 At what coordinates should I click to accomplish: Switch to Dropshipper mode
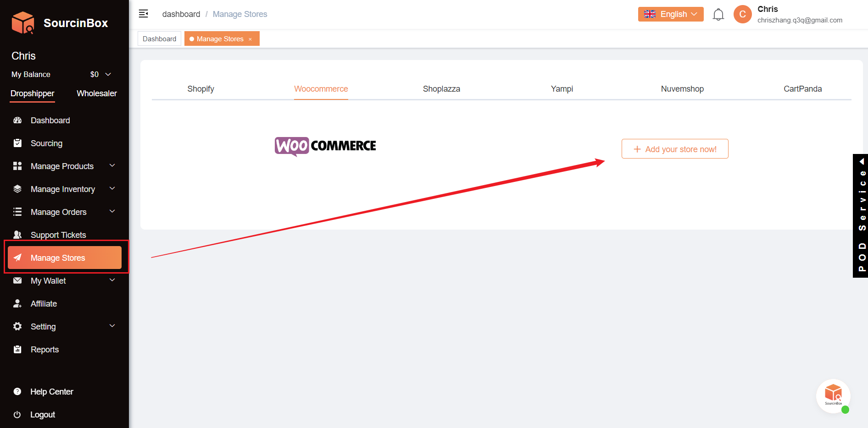(x=32, y=93)
